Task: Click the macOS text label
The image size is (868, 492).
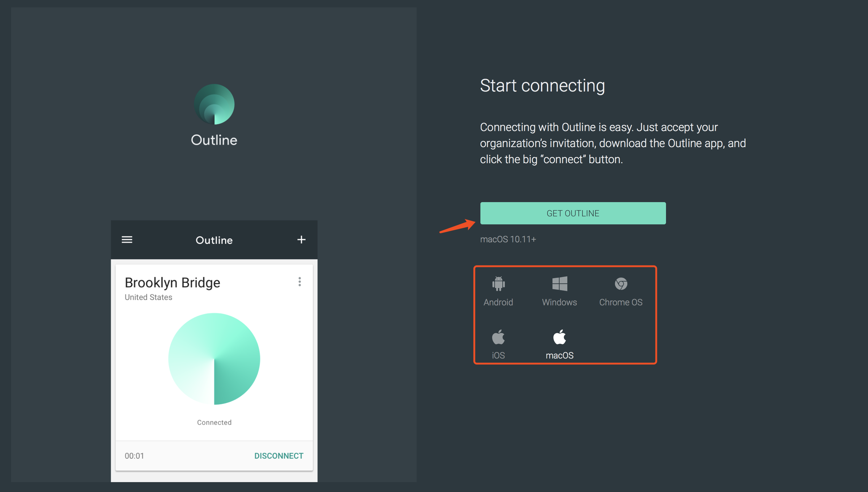Action: (x=559, y=355)
